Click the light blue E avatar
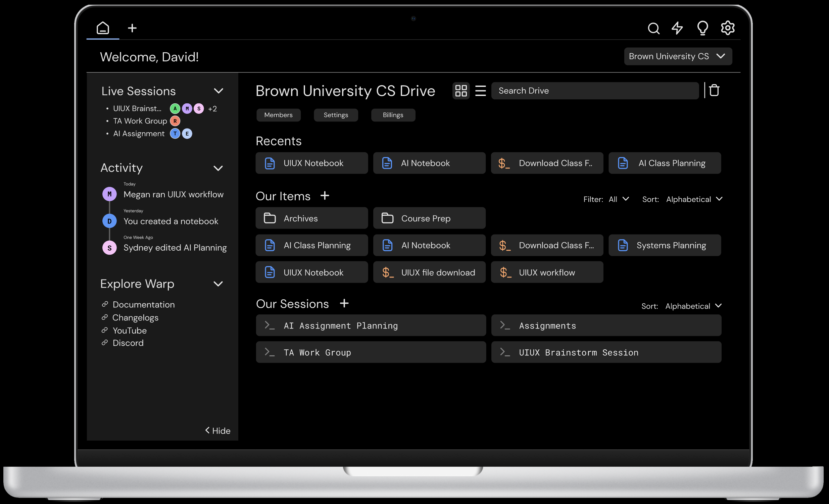The image size is (829, 504). [187, 134]
